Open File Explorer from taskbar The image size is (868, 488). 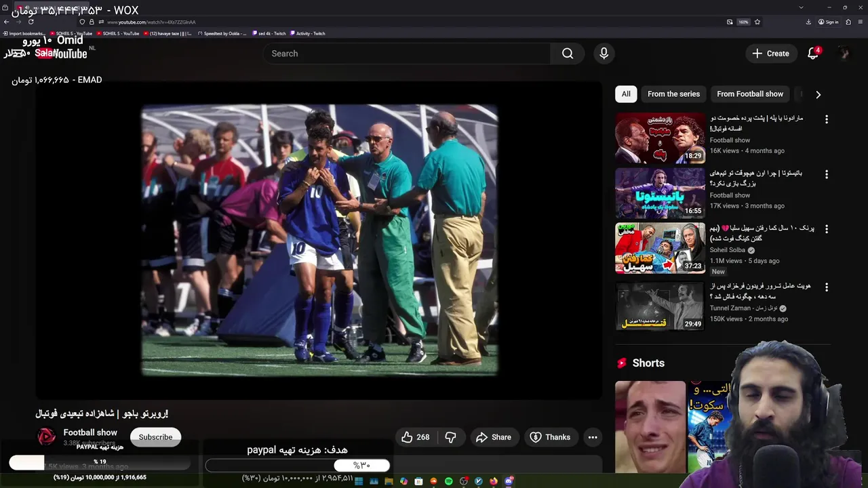click(389, 481)
